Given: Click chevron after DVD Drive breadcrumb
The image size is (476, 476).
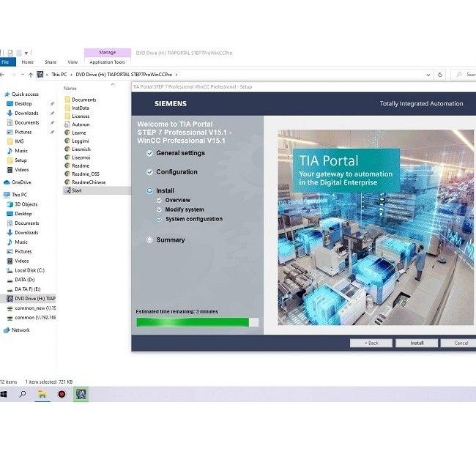Looking at the screenshot, I should (176, 75).
